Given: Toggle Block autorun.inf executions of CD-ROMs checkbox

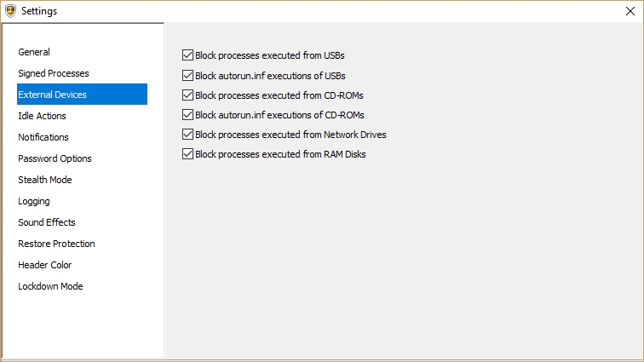Looking at the screenshot, I should point(188,114).
